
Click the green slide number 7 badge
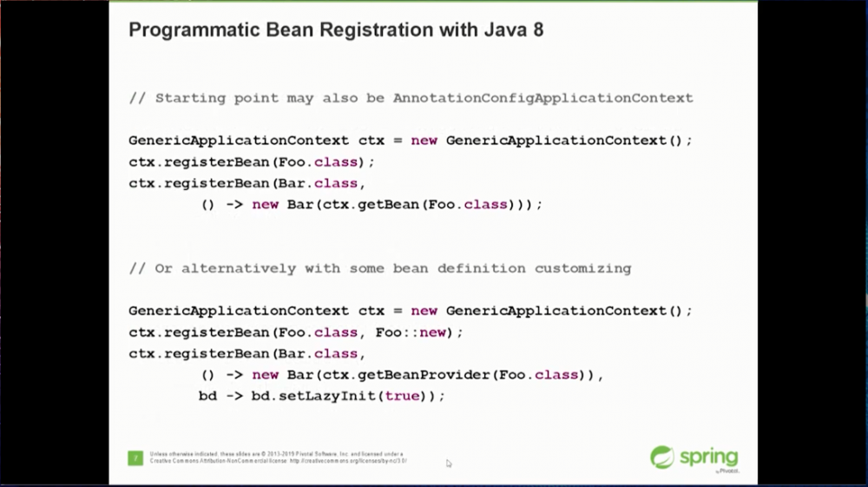click(x=135, y=457)
